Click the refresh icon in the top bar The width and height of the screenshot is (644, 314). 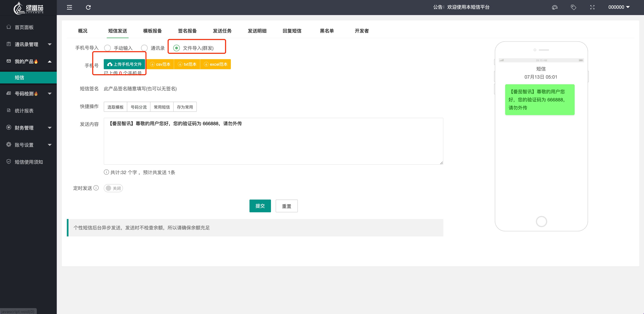(x=88, y=7)
